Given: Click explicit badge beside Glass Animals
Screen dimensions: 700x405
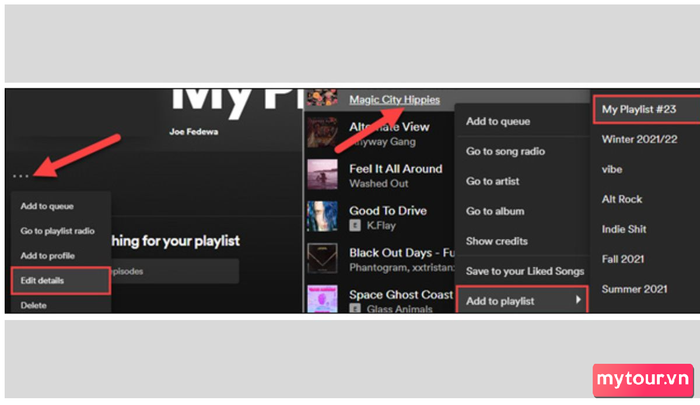Looking at the screenshot, I should click(355, 308).
